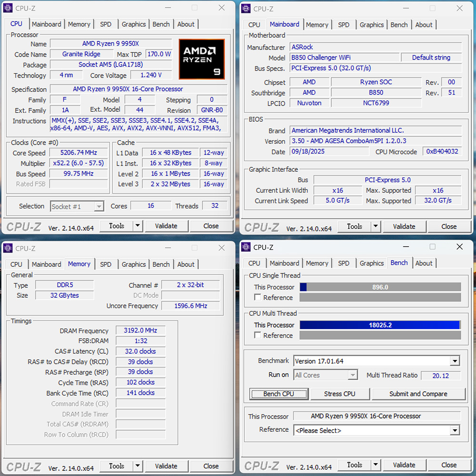Switch to the SPD tab in the CPU window
This screenshot has width=476, height=476.
tap(106, 24)
